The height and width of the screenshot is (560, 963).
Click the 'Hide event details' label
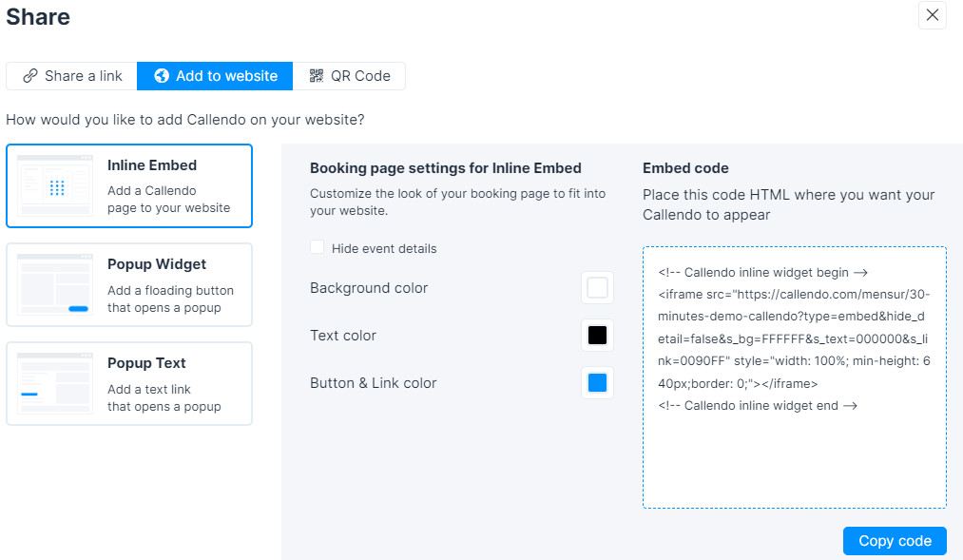click(384, 249)
